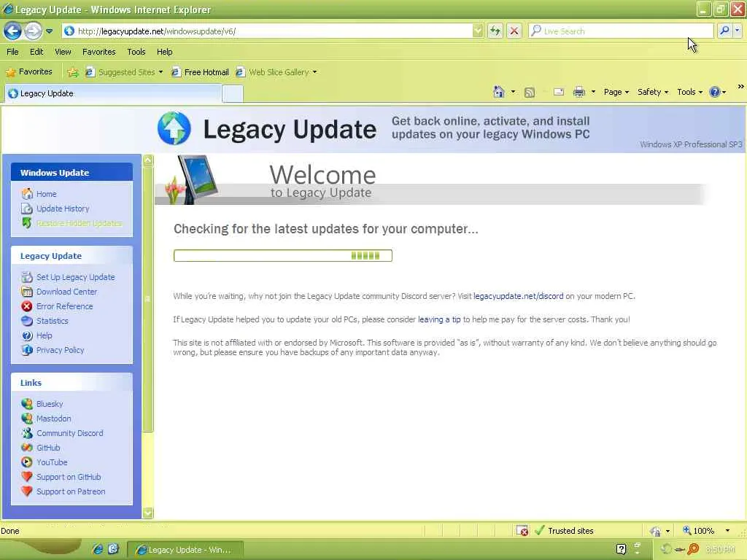
Task: Click the browser Forward arrow button
Action: (x=32, y=31)
